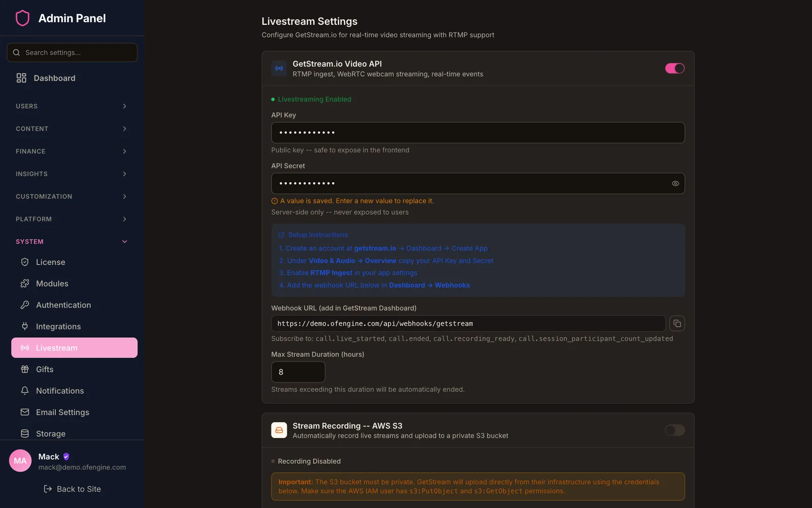Screen dimensions: 812x508
Task: Expand the Platform section
Action: point(72,219)
